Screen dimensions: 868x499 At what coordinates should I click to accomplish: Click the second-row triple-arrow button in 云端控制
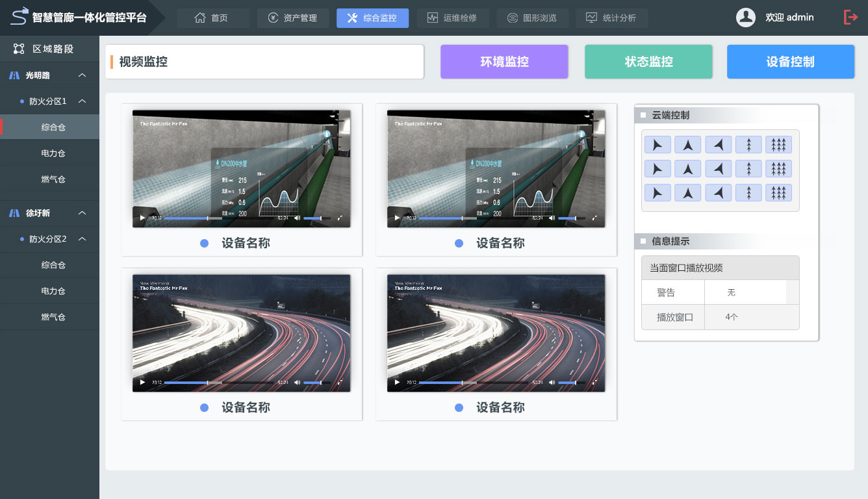pos(778,169)
